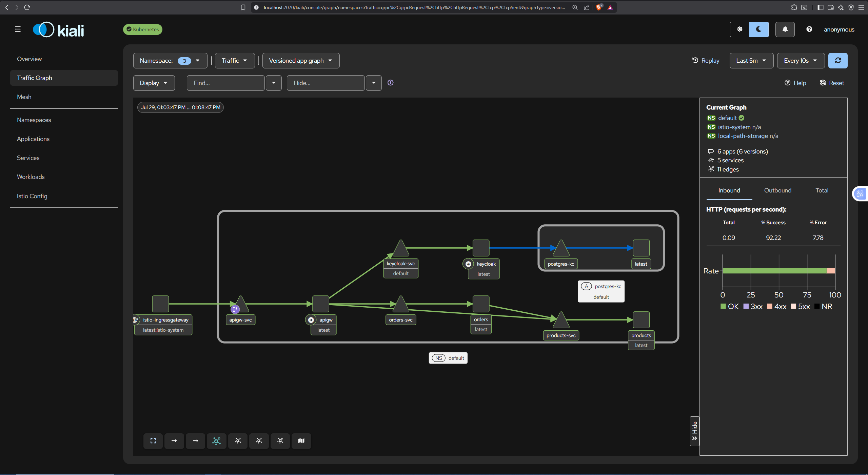
Task: Click the istio-system namespace link
Action: coord(734,127)
